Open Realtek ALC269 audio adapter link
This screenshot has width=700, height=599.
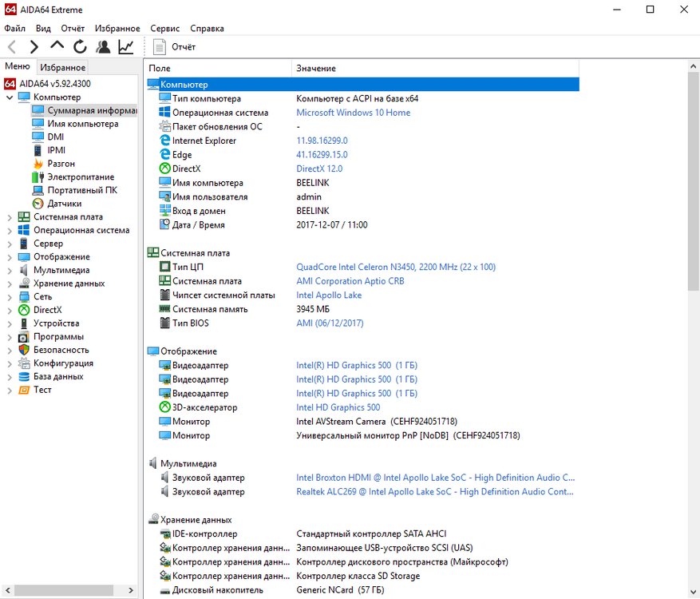(x=435, y=492)
